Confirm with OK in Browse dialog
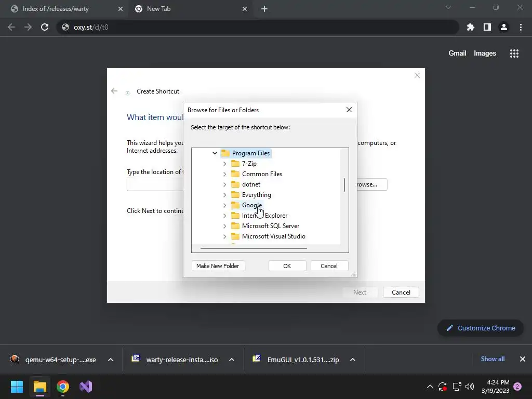Viewport: 532px width, 399px height. [287, 266]
